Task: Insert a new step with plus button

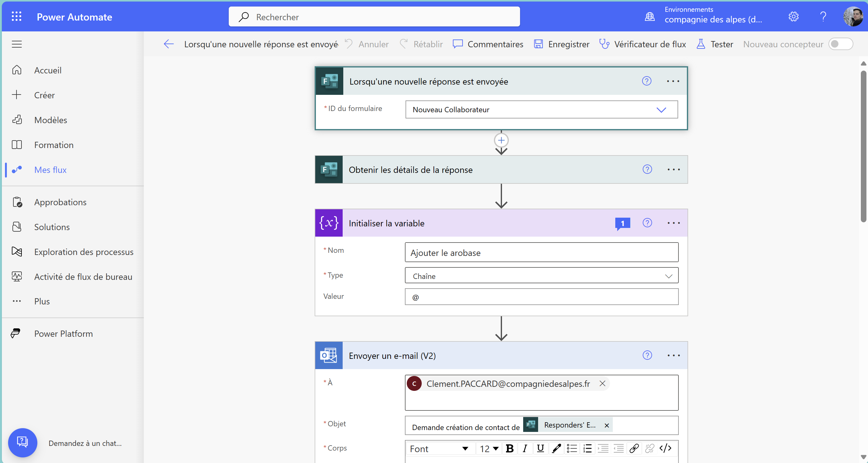Action: [x=501, y=141]
